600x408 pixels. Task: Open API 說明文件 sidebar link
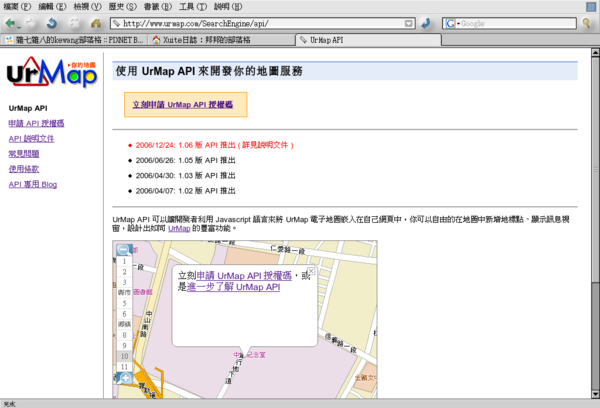pos(31,139)
